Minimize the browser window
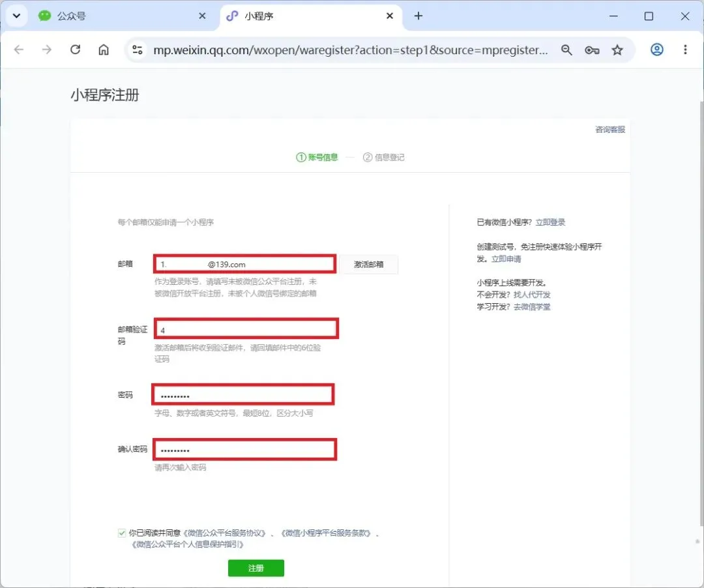This screenshot has height=588, width=704. pyautogui.click(x=614, y=16)
